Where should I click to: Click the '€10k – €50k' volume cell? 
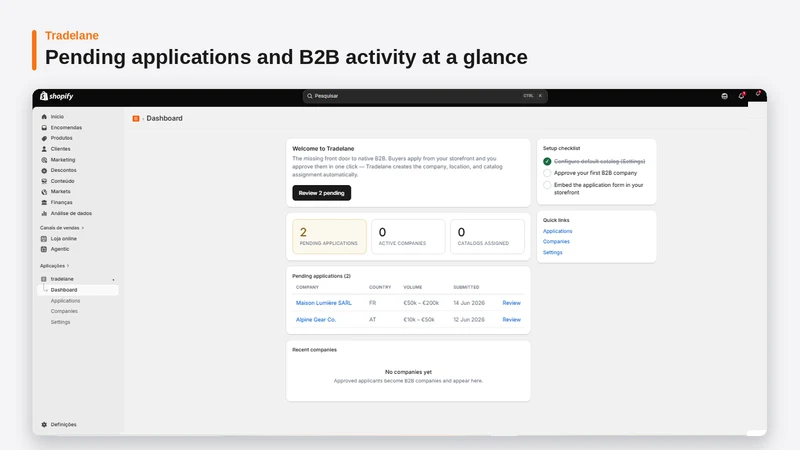[x=419, y=320]
